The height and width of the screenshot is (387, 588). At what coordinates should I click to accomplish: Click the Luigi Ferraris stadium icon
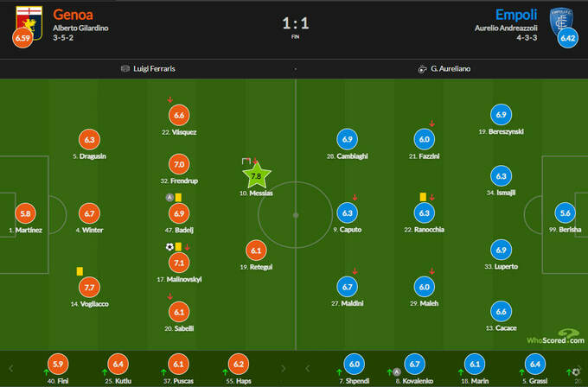125,68
